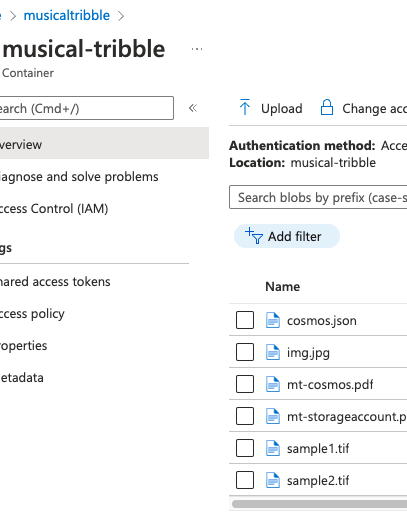Check the box for sample1.tif
Viewport: 407px width, 528px height.
(245, 448)
